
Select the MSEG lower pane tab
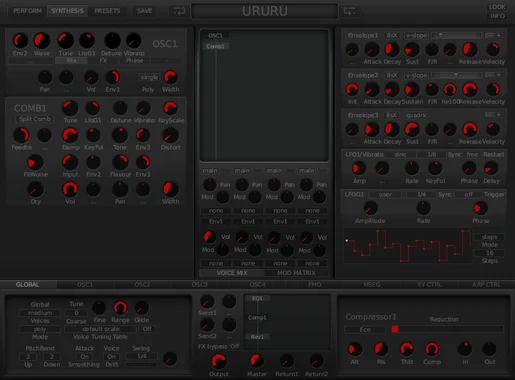[372, 285]
